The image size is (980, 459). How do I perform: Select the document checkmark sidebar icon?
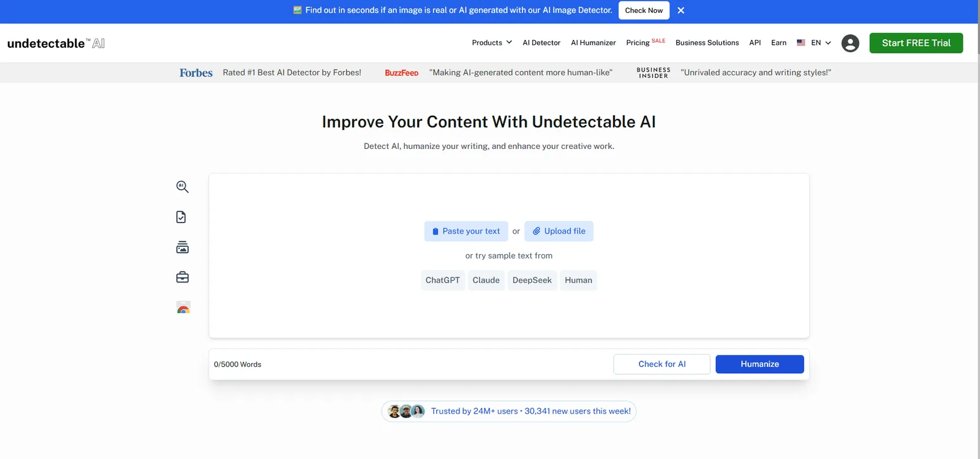point(181,217)
